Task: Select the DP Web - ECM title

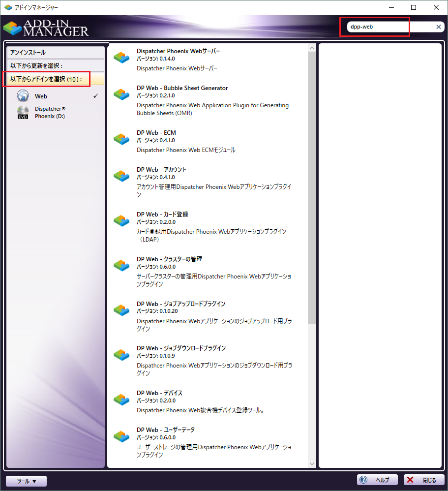Action: (x=156, y=133)
